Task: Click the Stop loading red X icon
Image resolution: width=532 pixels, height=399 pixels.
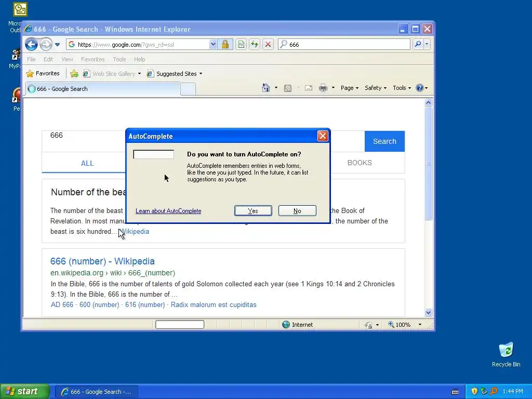Action: 268,45
